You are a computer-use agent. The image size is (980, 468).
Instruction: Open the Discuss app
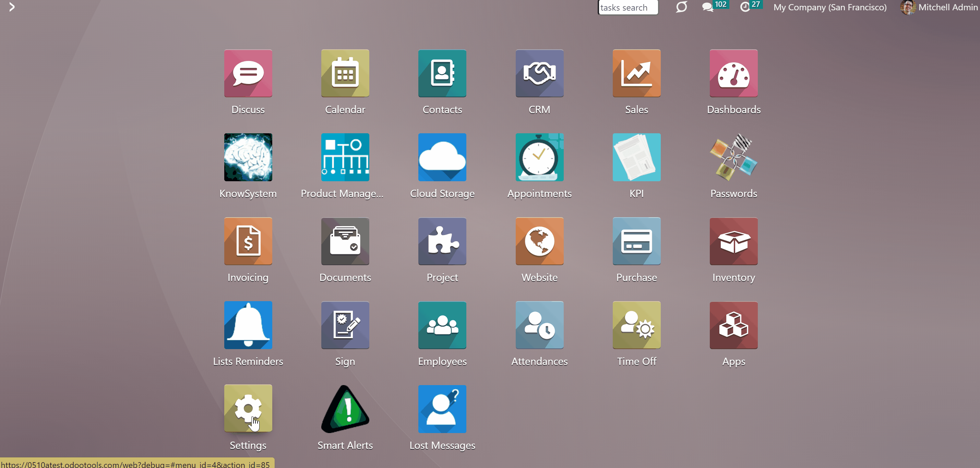tap(248, 73)
